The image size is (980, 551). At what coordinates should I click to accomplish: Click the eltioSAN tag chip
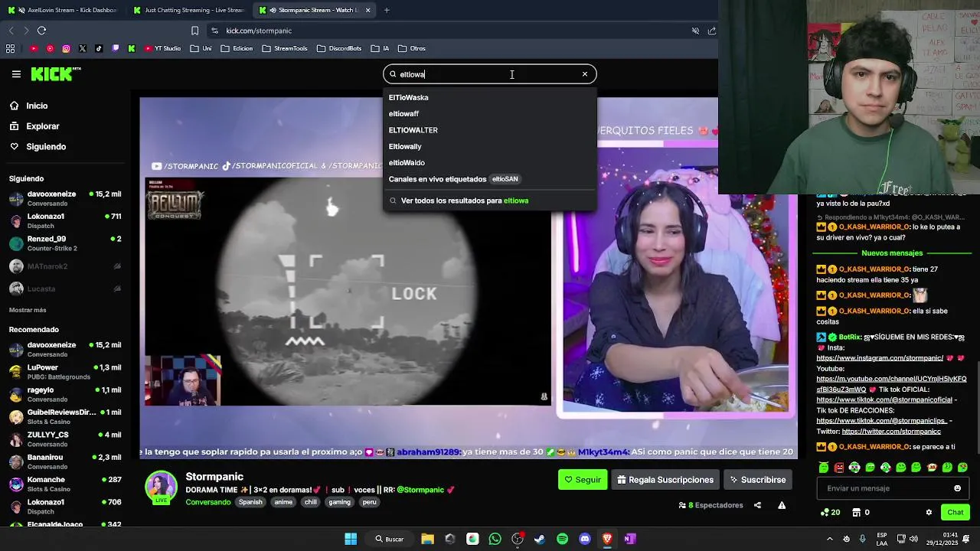point(505,179)
